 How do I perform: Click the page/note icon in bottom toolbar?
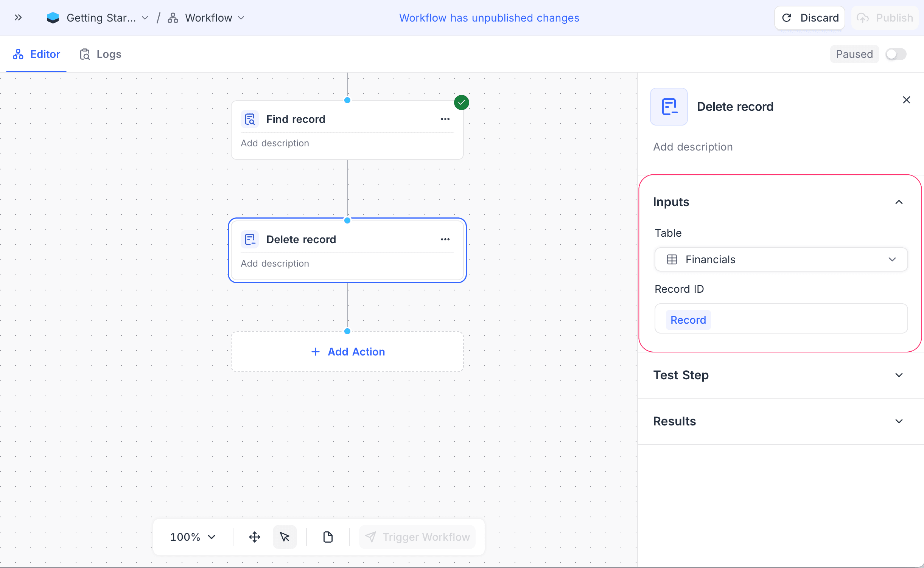328,537
